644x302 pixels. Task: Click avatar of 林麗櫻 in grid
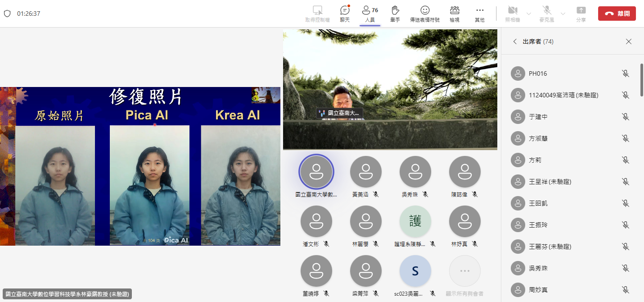[366, 222]
